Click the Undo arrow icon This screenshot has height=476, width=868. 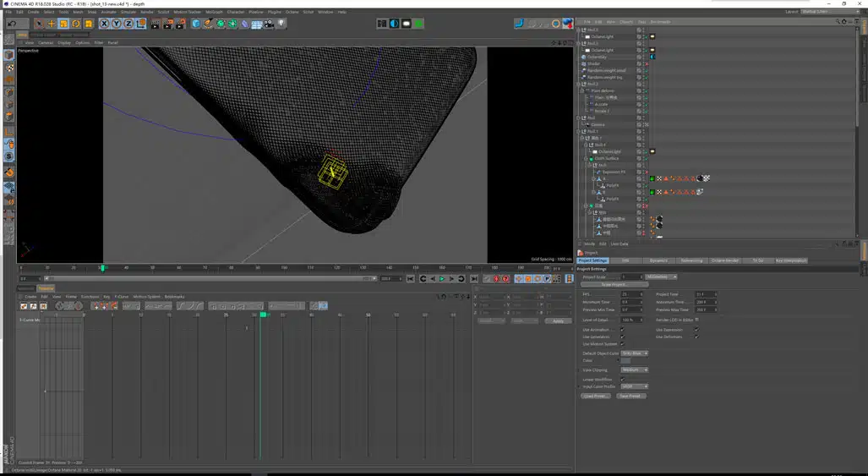point(11,24)
